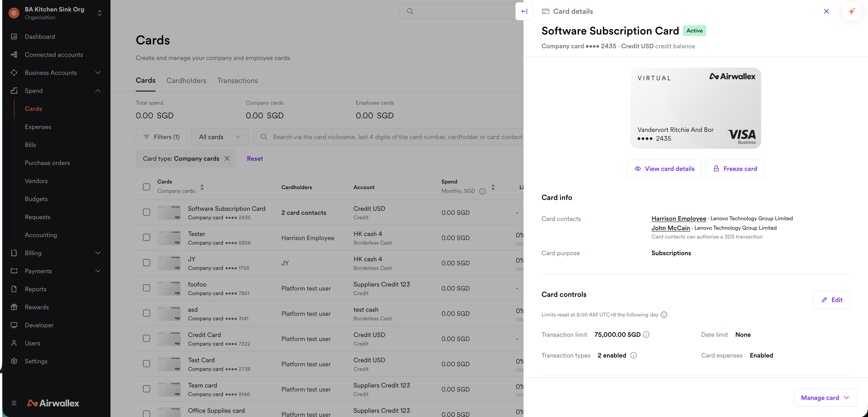
Task: Click the info icon beside Transaction types
Action: 634,355
